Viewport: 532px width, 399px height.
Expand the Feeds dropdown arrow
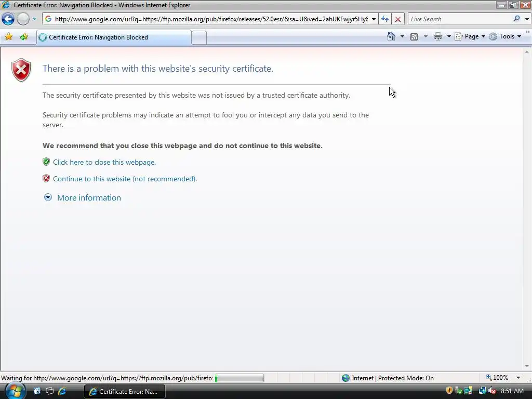(x=425, y=36)
